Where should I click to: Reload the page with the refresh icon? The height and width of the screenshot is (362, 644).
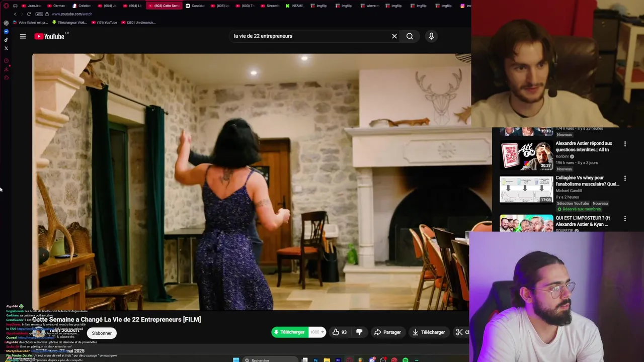coord(29,14)
